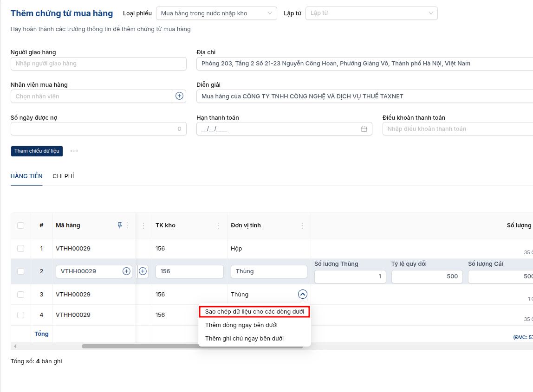Tick the select-all header checkbox

tap(21, 225)
